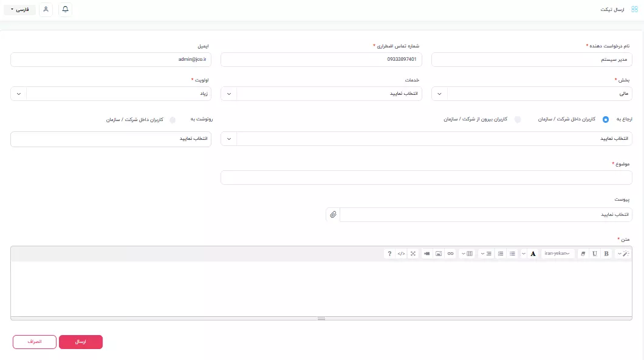Viewport: 644px width, 360px height.
Task: Click the editor resize handle bar
Action: click(x=321, y=319)
